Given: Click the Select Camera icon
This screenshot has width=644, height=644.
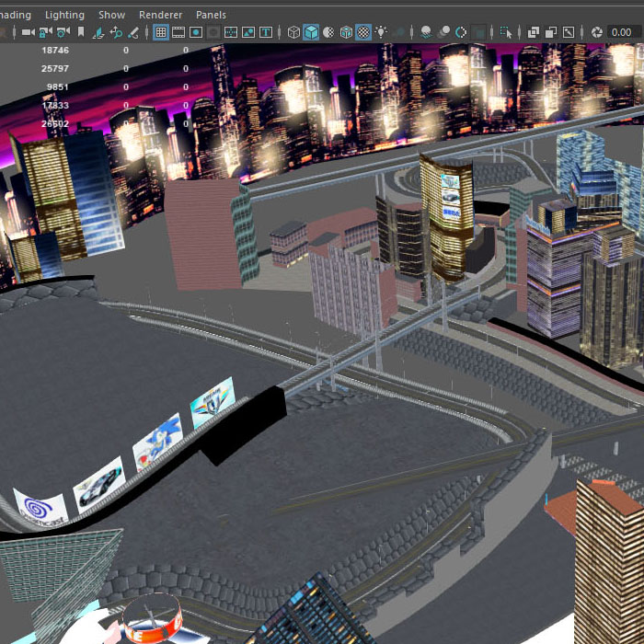Looking at the screenshot, I should tap(28, 32).
